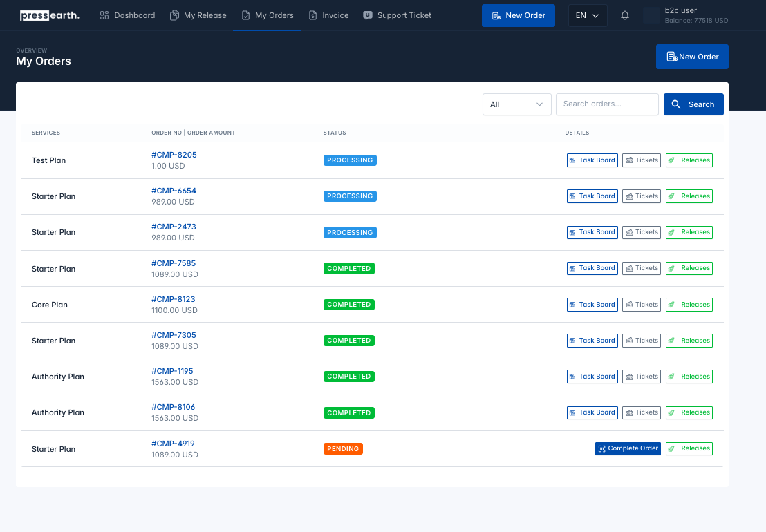
Task: Click the 1.00 USD amount
Action: pos(168,166)
